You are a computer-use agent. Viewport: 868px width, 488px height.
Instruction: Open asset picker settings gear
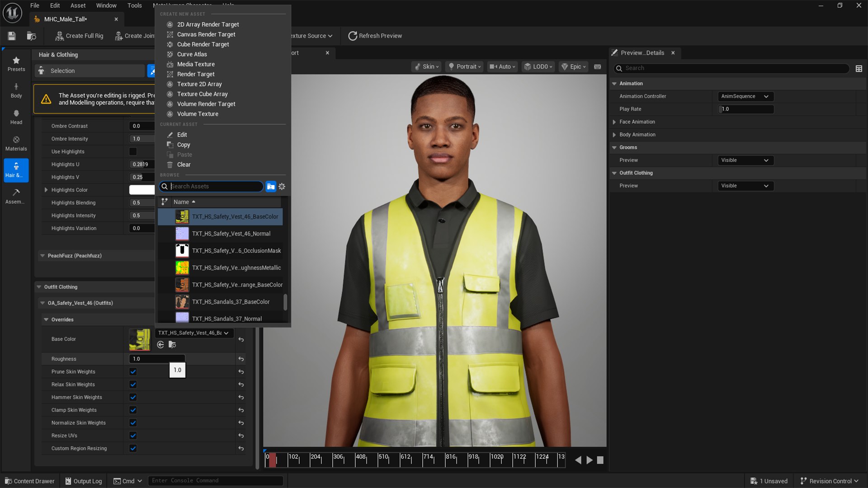point(282,186)
